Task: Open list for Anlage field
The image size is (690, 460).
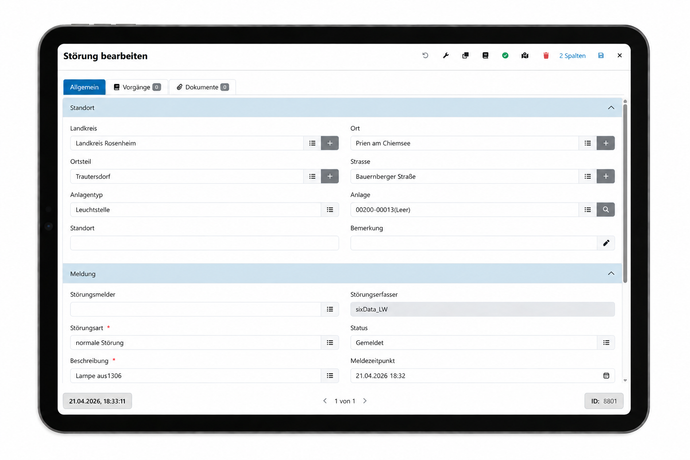Action: click(x=587, y=210)
